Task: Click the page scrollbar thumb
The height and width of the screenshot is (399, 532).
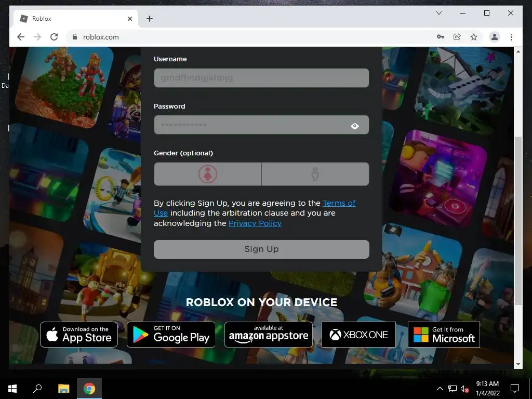Action: 518,220
